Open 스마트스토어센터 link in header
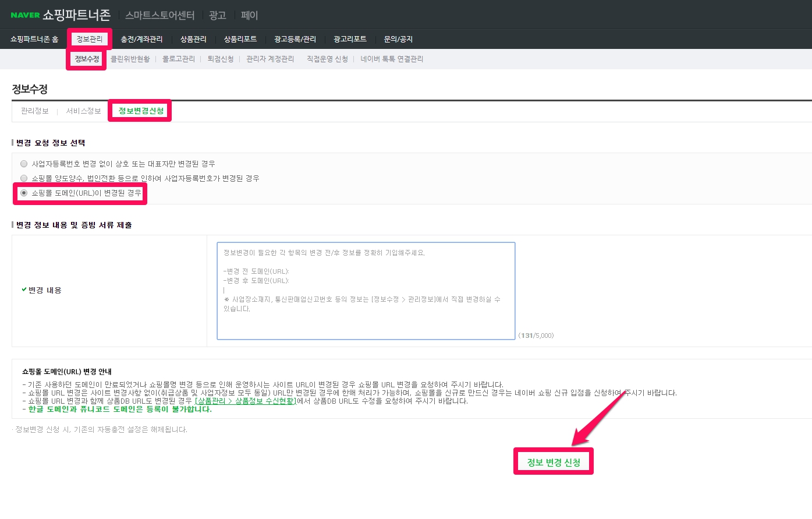The width and height of the screenshot is (812, 519). tap(160, 15)
